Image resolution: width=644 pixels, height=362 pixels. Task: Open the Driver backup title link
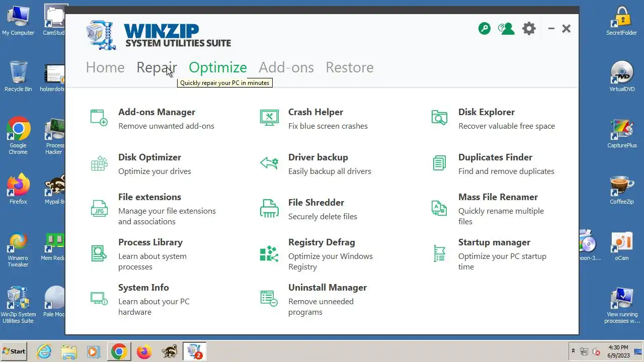click(318, 157)
